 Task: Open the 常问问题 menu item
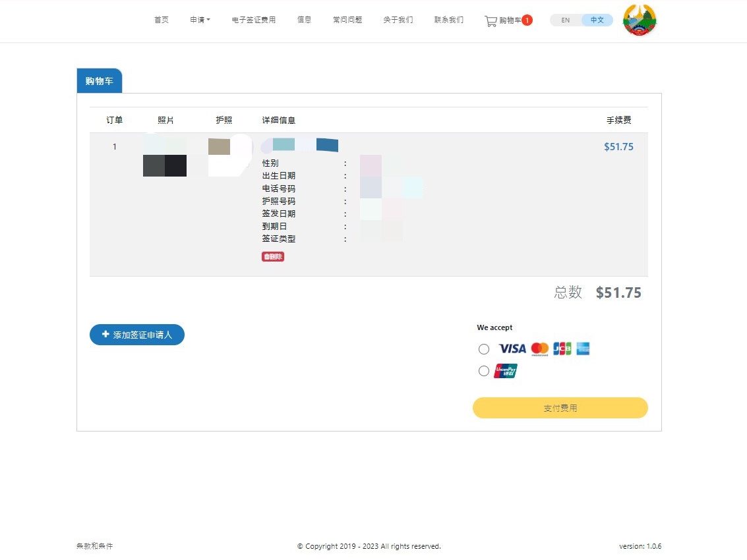pyautogui.click(x=347, y=20)
